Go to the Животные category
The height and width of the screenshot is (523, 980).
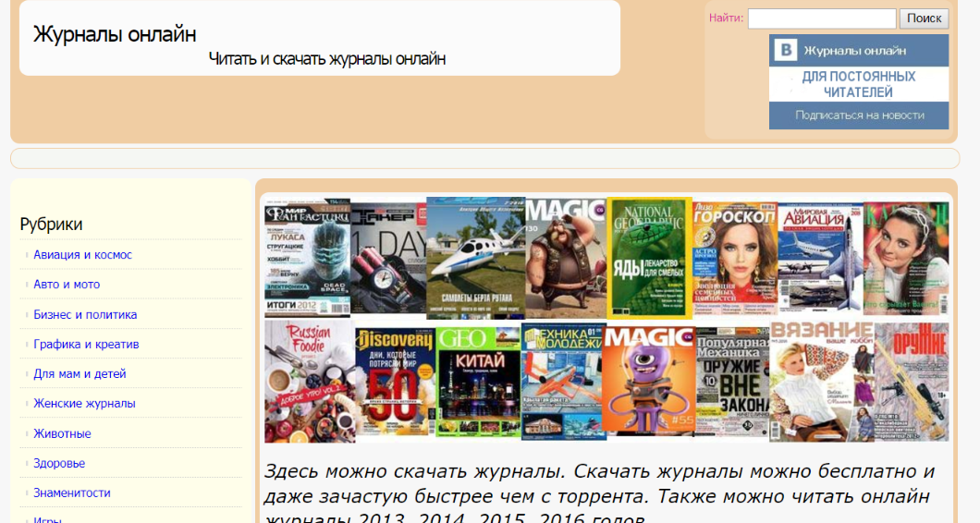point(62,433)
